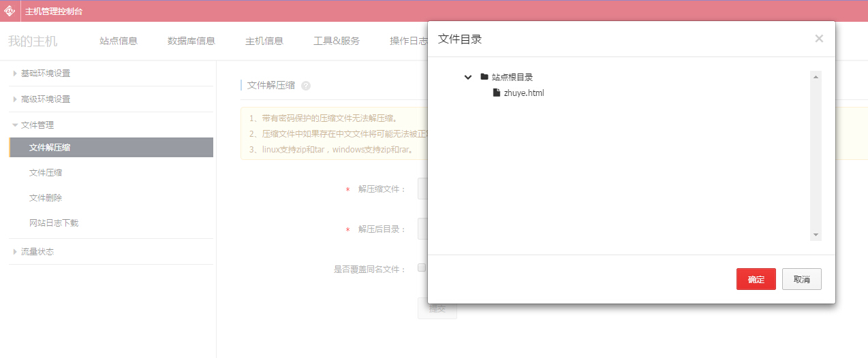Click the help question mark icon beside 文件解压缩
868x358 pixels.
[306, 86]
